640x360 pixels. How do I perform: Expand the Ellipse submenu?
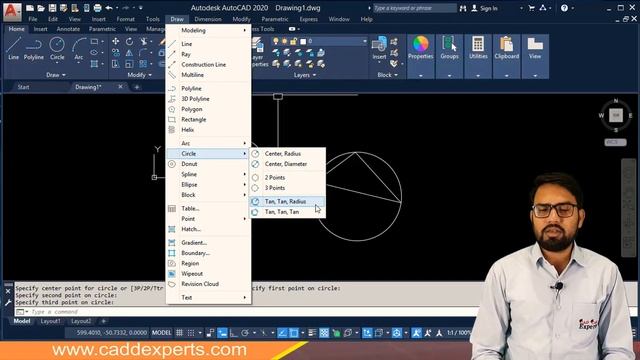pos(208,184)
